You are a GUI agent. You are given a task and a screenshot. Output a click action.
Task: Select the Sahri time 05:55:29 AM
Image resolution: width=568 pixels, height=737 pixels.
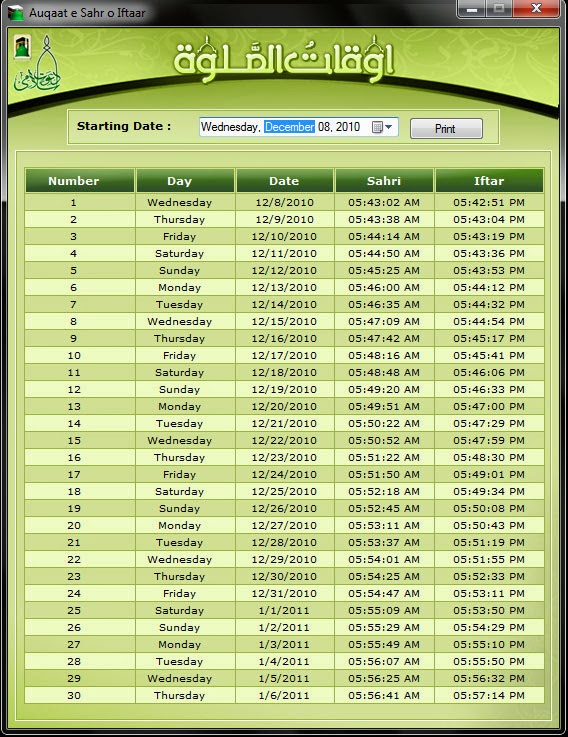[x=384, y=627]
